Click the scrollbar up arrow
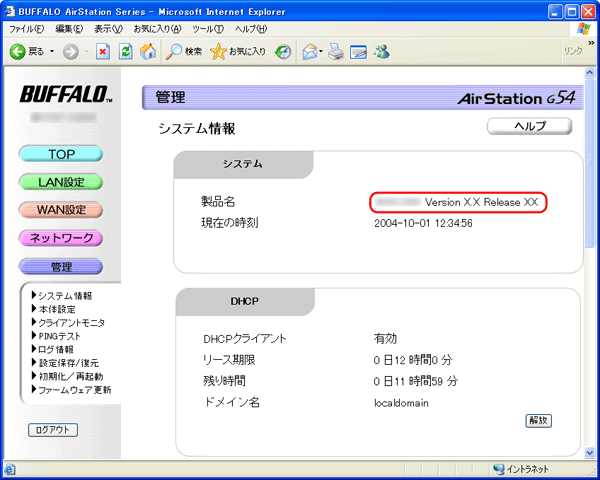Screen dimensions: 600x480 590,72
